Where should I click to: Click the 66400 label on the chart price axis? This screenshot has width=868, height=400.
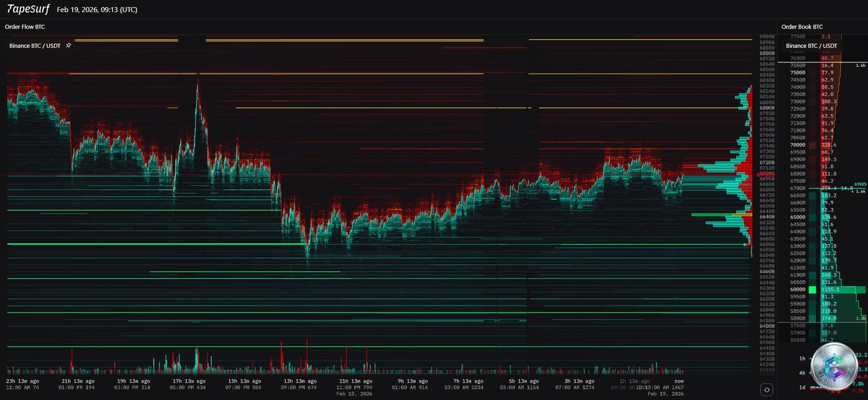(767, 217)
